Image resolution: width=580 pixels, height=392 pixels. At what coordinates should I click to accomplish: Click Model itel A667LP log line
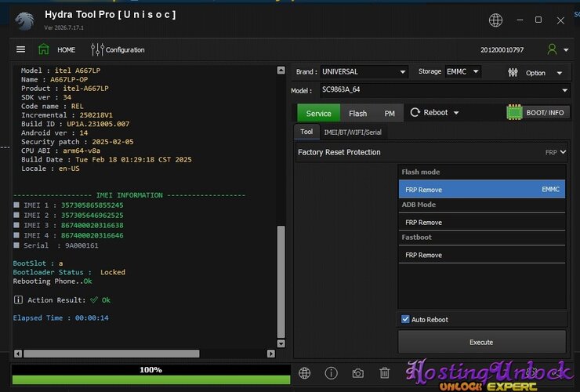(x=60, y=71)
